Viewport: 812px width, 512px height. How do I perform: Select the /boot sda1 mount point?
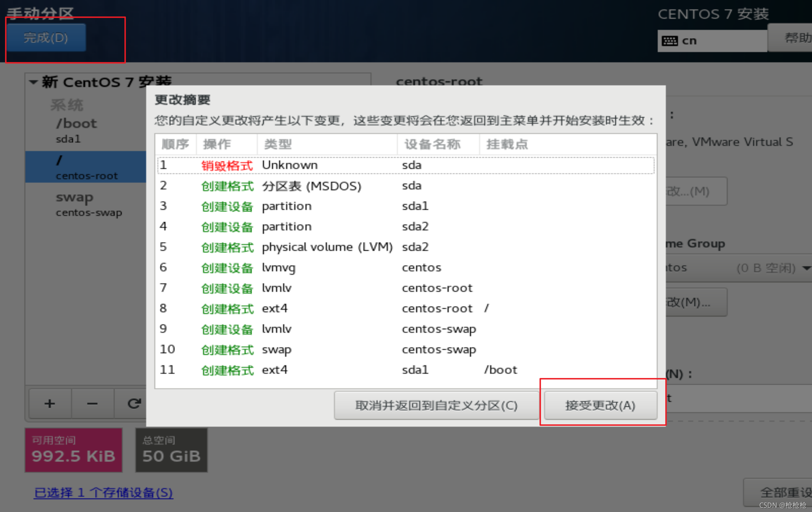coord(86,130)
